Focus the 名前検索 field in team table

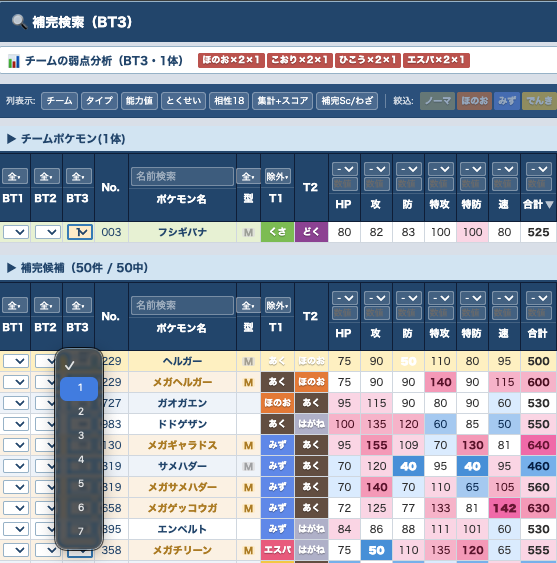point(182,176)
